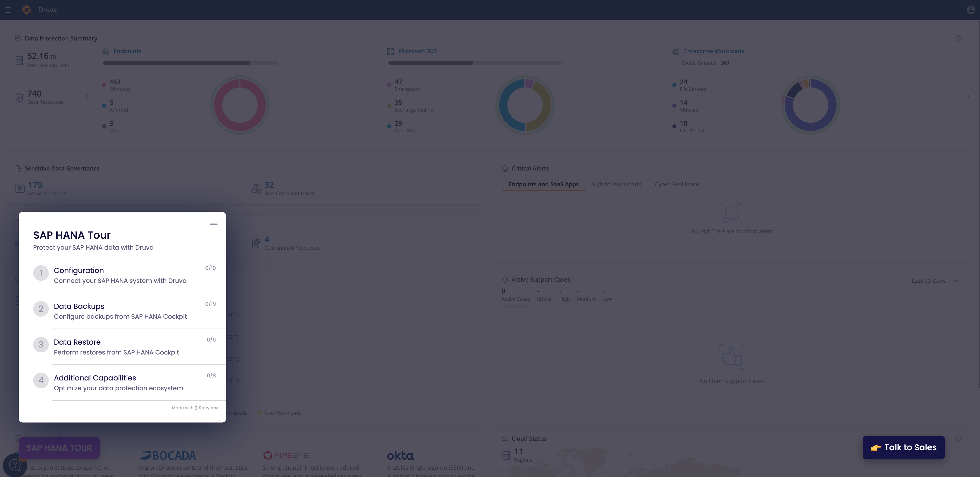Screen dimensions: 980x477
Task: Click the Talk to Sales button
Action: (903, 448)
